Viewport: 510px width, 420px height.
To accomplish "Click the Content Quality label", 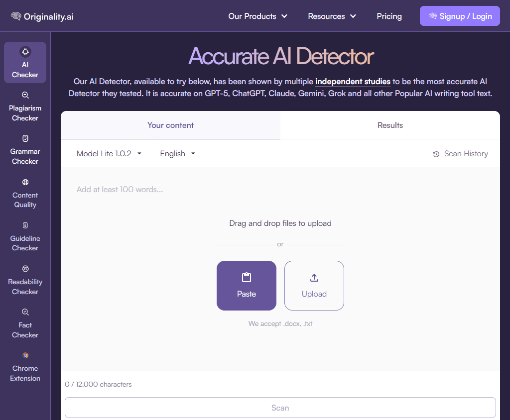I will pos(25,200).
